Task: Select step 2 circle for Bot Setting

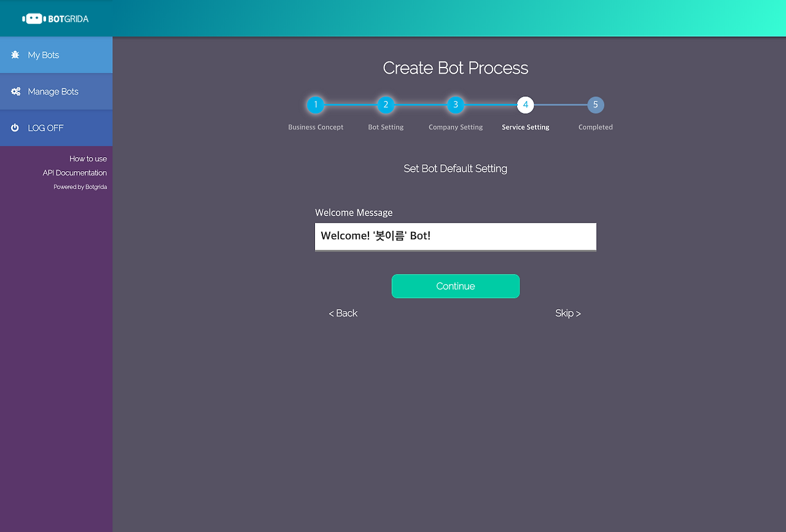Action: point(386,104)
